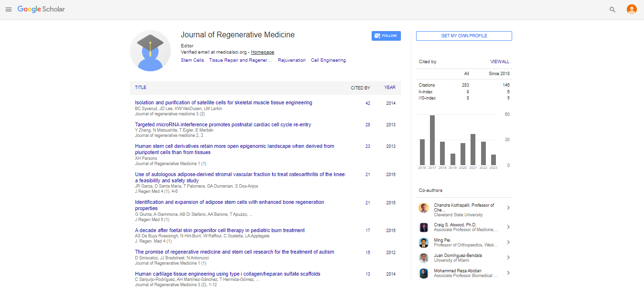Open the View All citations link

tap(500, 62)
